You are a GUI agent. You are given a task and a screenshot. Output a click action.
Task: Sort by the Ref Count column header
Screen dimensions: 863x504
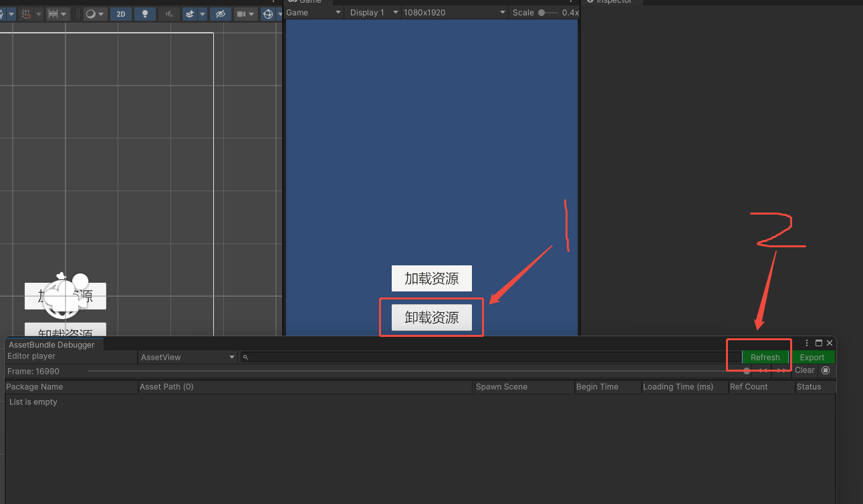761,386
